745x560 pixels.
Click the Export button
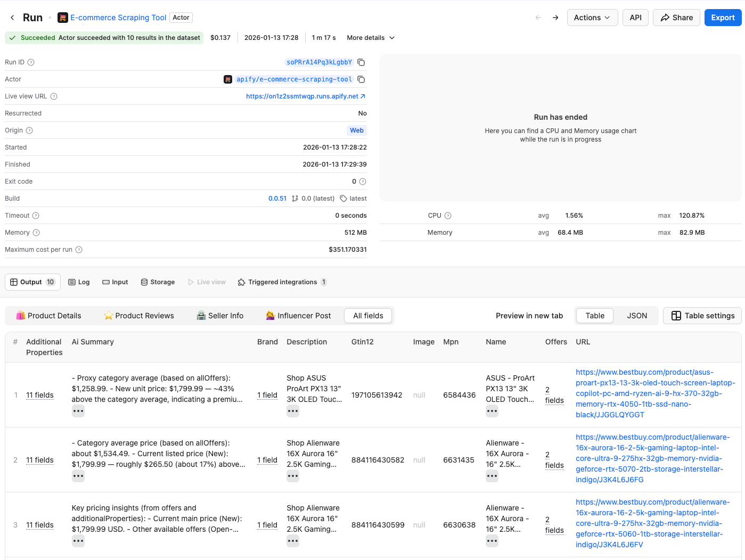coord(723,18)
